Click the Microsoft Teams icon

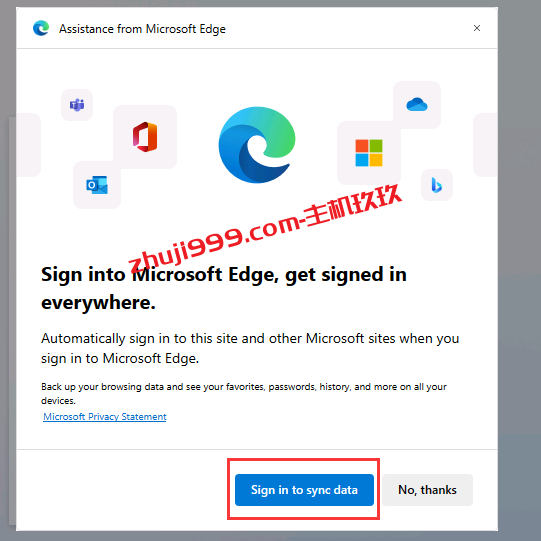tap(77, 105)
